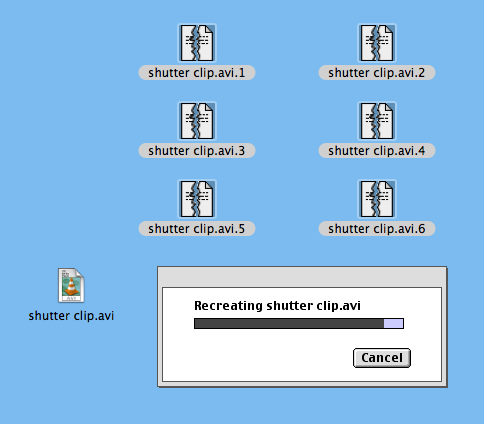This screenshot has width=484, height=424.
Task: Select the shutter clip.avi.5 split file icon
Action: pos(197,199)
